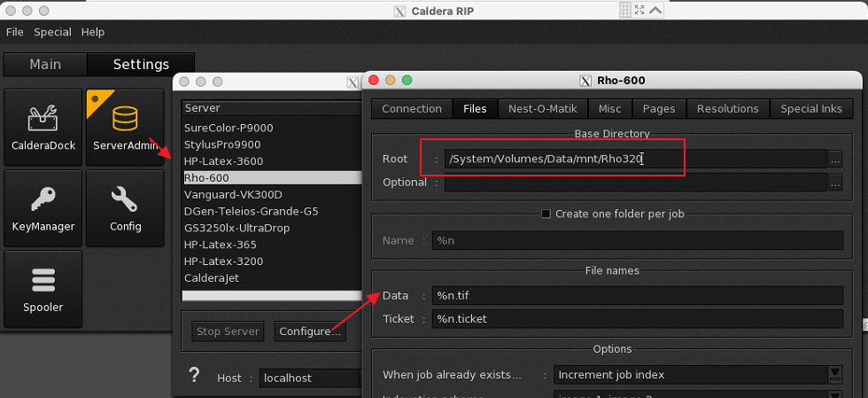Expand the When job already exists dropdown

coord(834,374)
